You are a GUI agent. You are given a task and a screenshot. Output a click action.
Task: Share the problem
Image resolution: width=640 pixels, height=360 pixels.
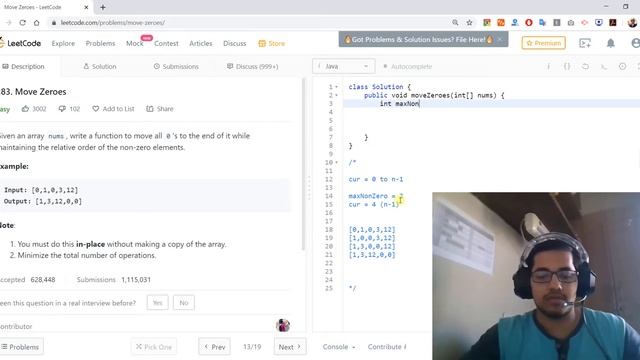(160, 109)
